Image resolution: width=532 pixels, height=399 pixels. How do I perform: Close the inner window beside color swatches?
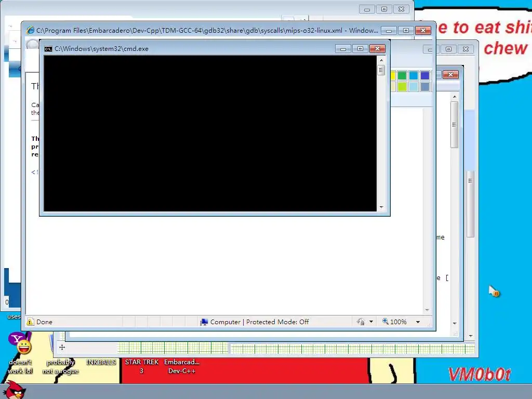[450, 75]
